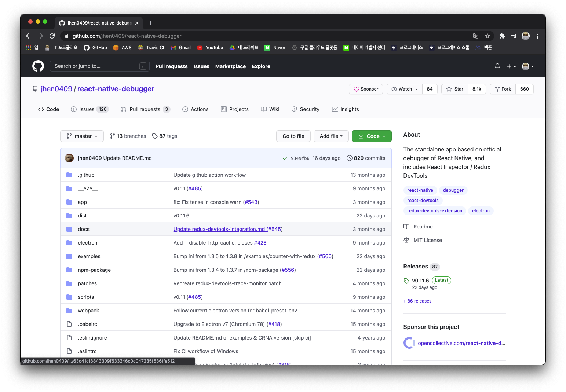This screenshot has height=392, width=566.
Task: Expand Add file dropdown
Action: [x=331, y=136]
